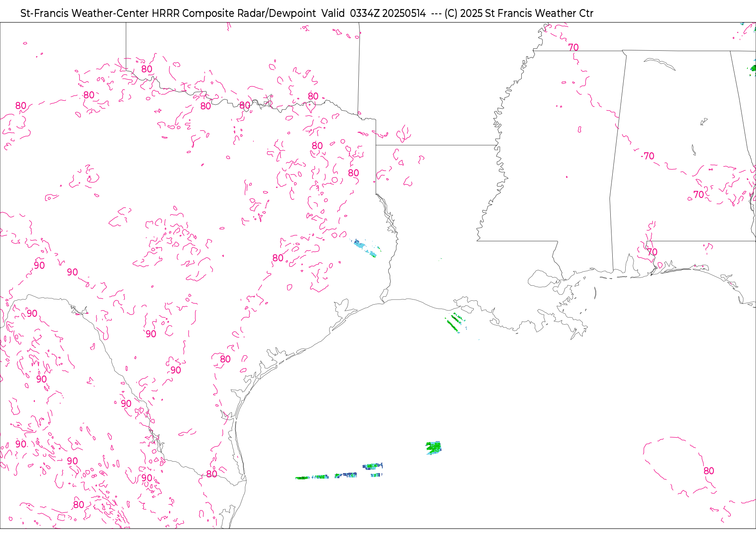This screenshot has height=551, width=756.
Task: Click the green-cyan radar cell in the central Gulf
Action: [x=434, y=448]
